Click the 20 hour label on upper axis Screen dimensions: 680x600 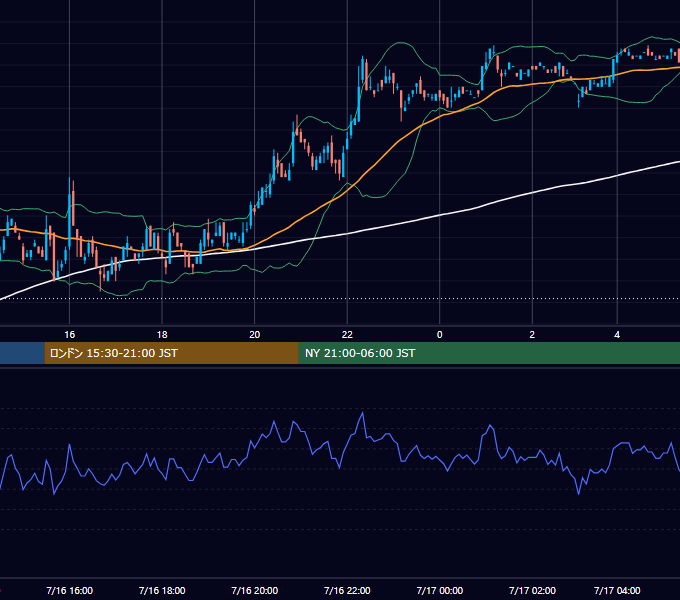[x=255, y=335]
